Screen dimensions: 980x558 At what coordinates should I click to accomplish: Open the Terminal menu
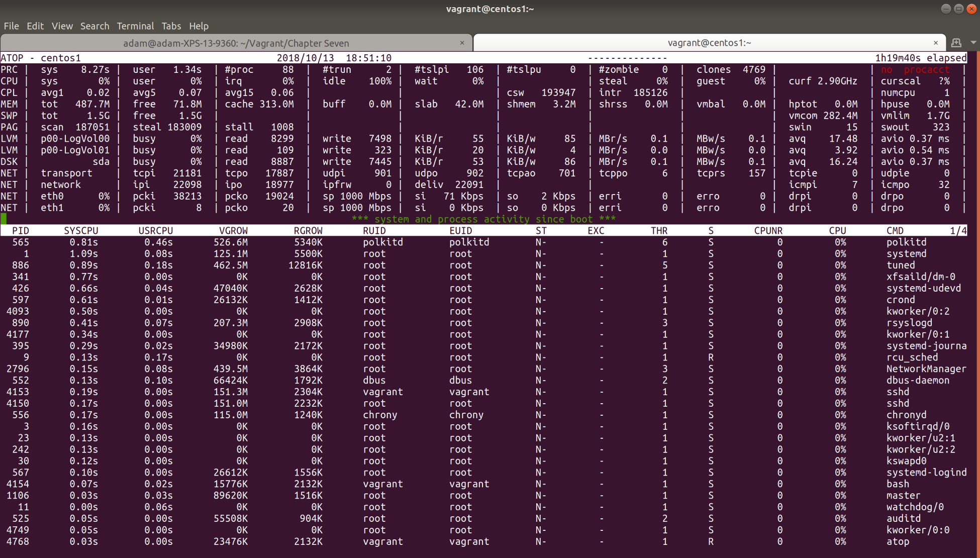pos(135,26)
